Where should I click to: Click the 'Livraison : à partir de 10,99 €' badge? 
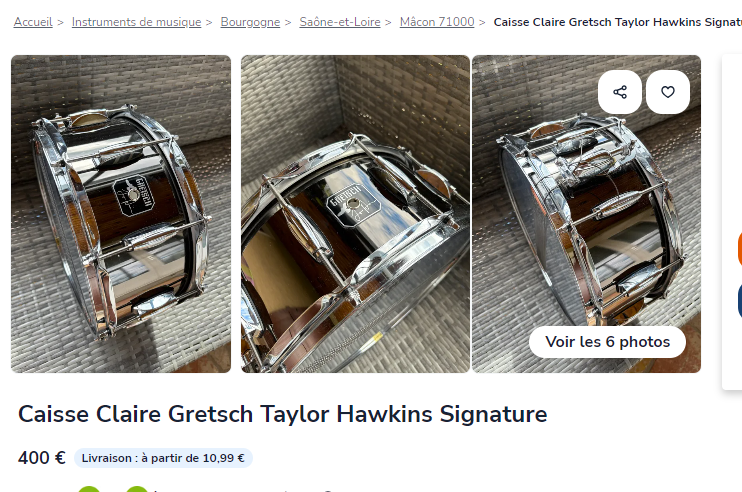[163, 458]
